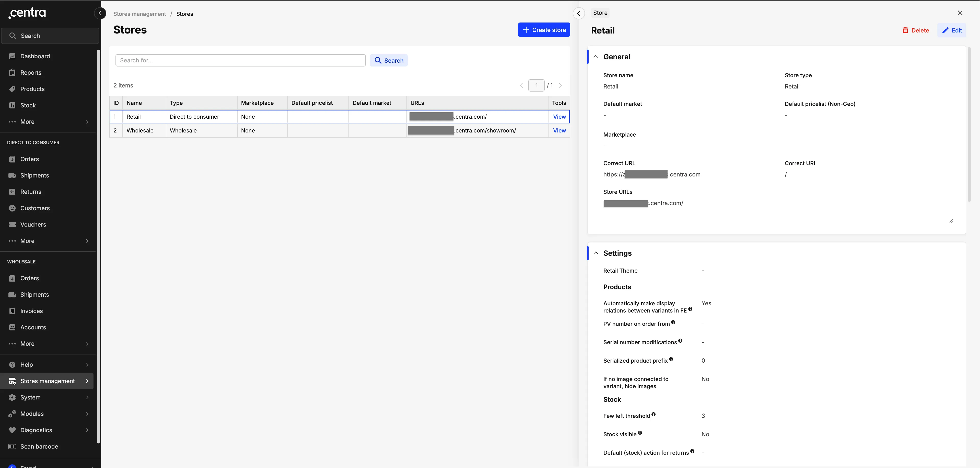Click the info icon beside Stock visible
Image resolution: width=980 pixels, height=468 pixels.
pyautogui.click(x=640, y=433)
